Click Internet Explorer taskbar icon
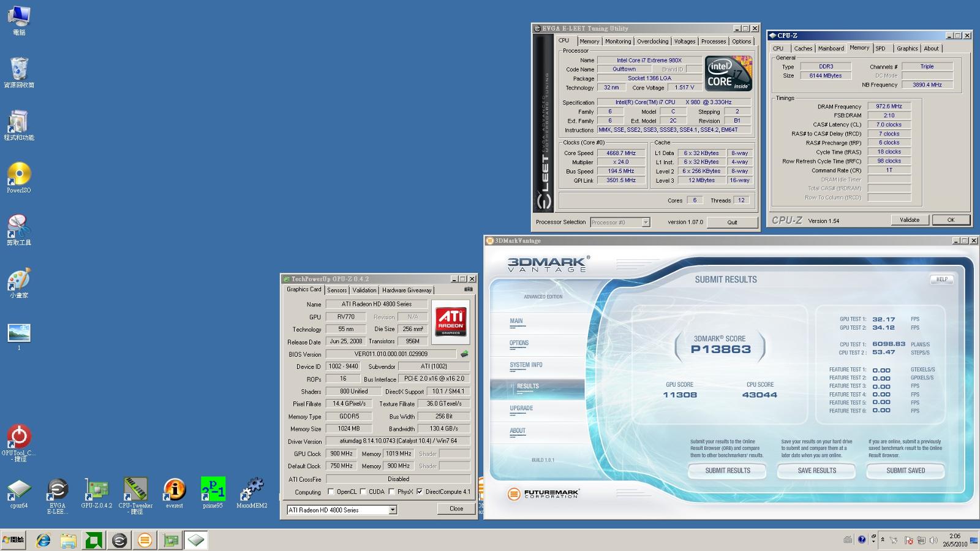 pos(43,540)
